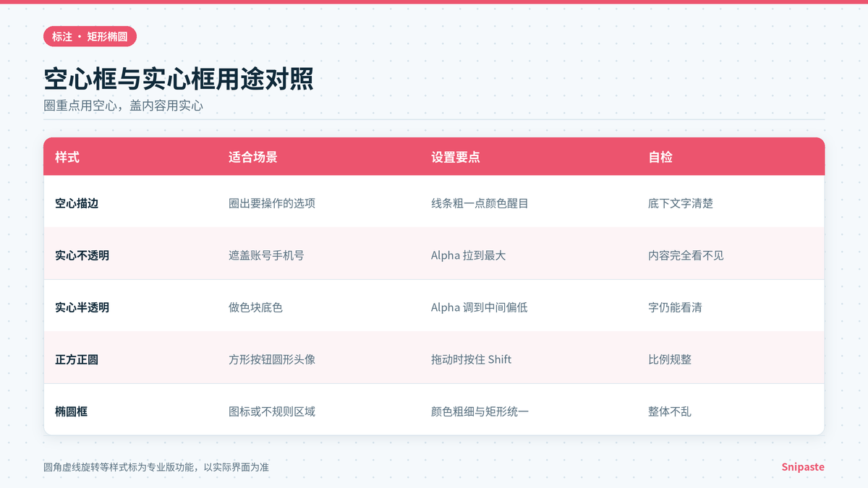
Task: Select the 椭圆框 row label
Action: (71, 411)
